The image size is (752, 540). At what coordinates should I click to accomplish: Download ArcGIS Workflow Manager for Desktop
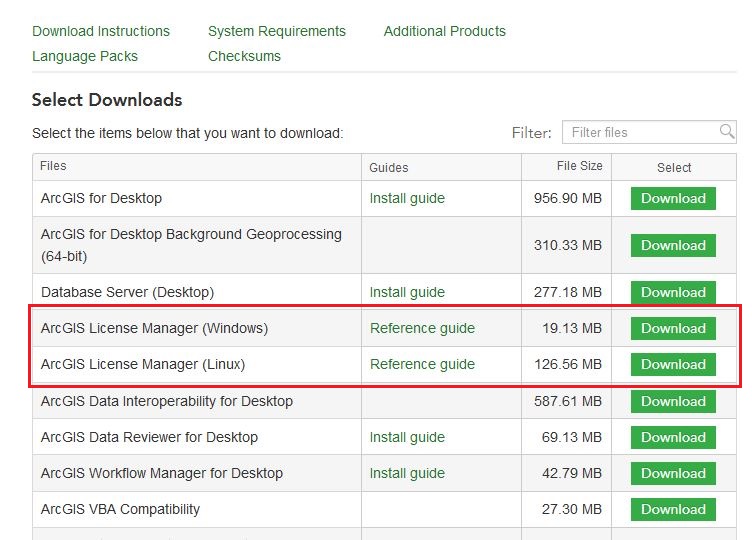click(x=673, y=473)
